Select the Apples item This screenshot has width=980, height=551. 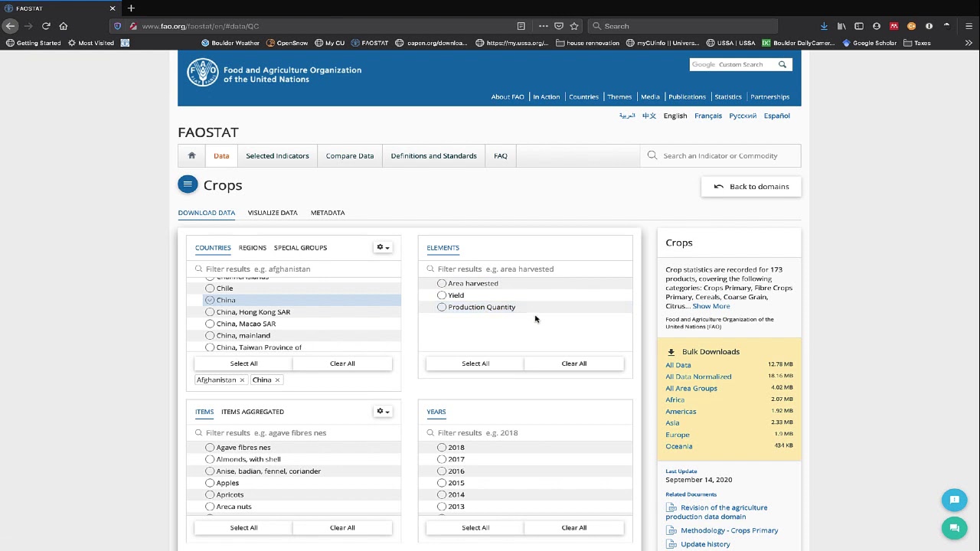coord(210,483)
